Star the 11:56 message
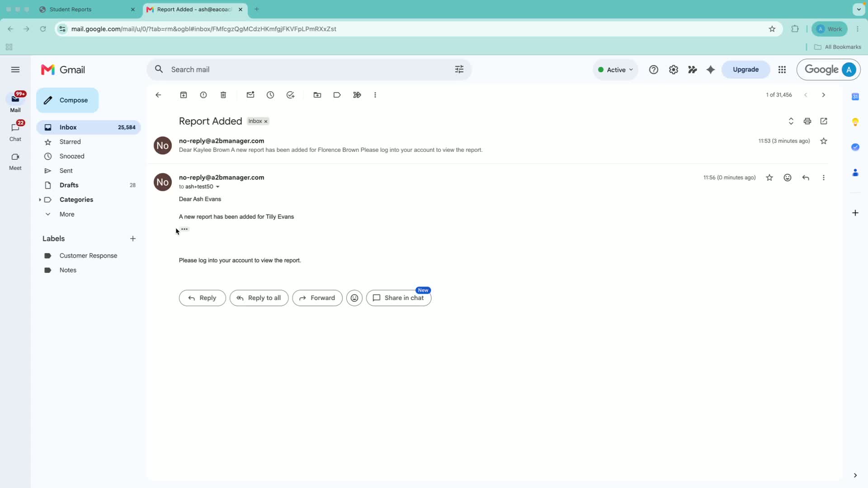The image size is (868, 488). click(x=769, y=178)
